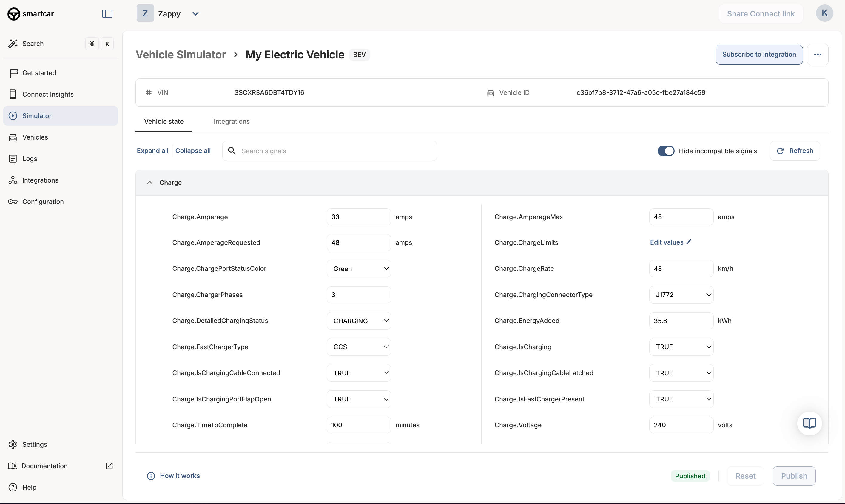Click the pencil icon beside Edit values
845x504 pixels.
point(689,242)
